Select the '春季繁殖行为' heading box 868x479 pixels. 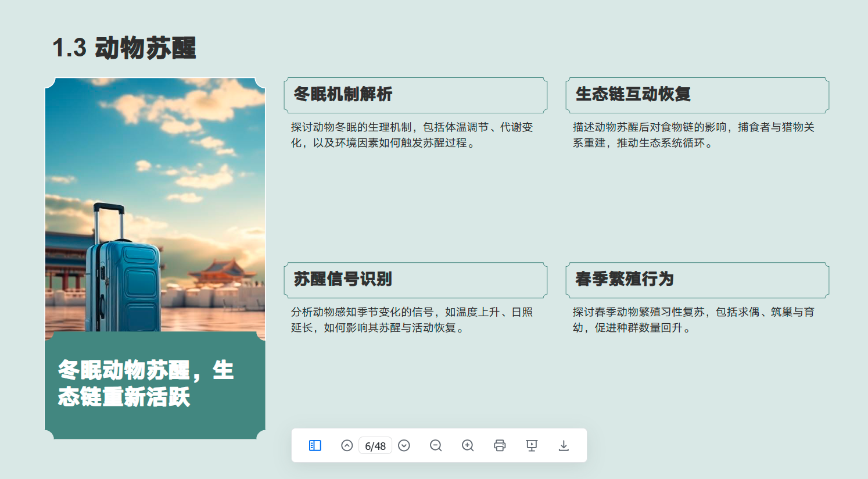(x=697, y=280)
